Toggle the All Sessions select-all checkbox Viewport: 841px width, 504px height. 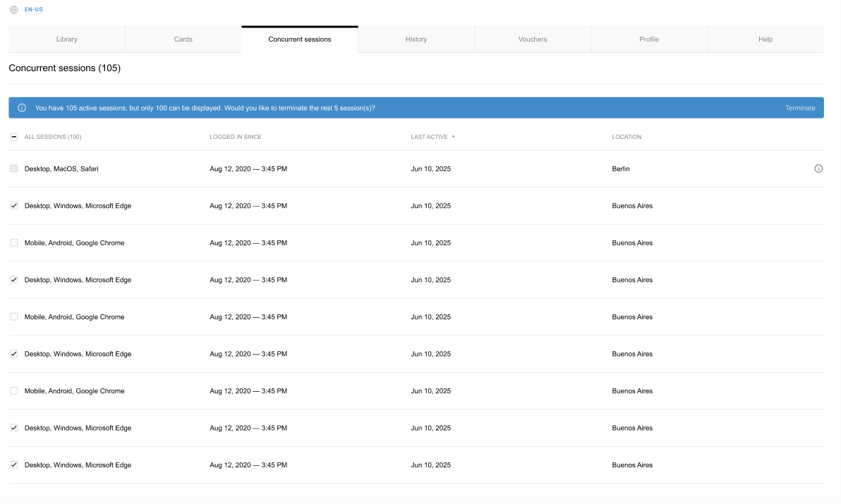(14, 137)
